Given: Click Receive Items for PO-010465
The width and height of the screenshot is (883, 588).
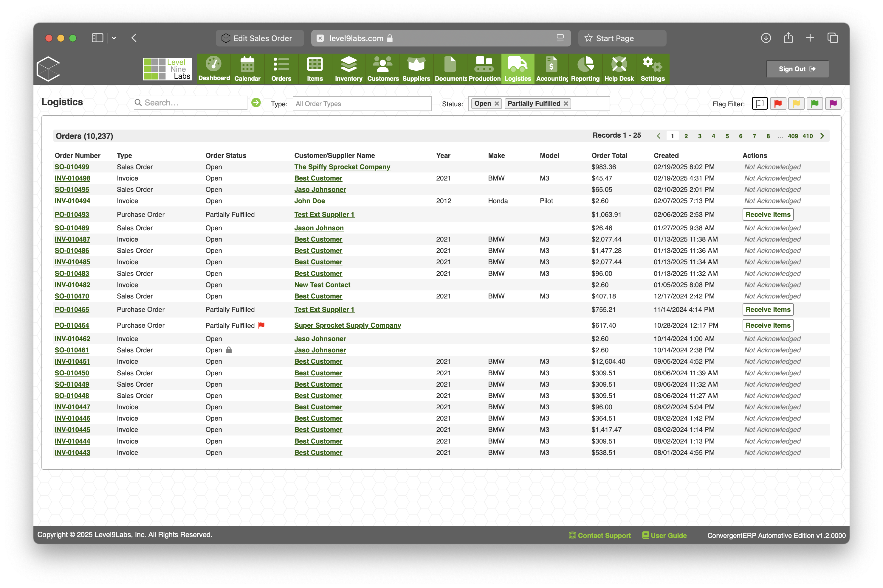Looking at the screenshot, I should [768, 309].
